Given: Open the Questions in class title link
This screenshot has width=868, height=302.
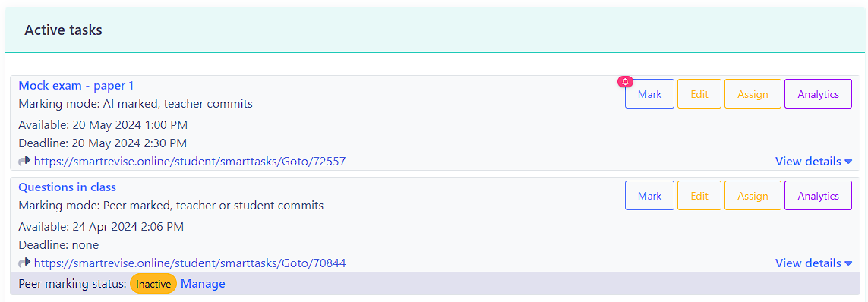Looking at the screenshot, I should coord(67,187).
